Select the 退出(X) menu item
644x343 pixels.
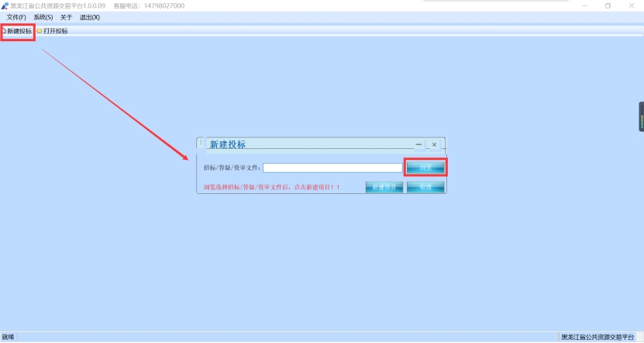click(x=90, y=17)
